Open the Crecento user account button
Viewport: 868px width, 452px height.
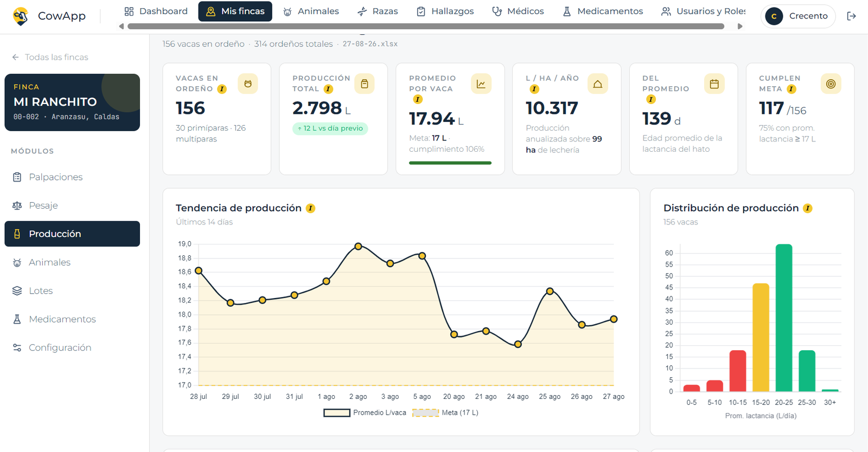click(798, 16)
